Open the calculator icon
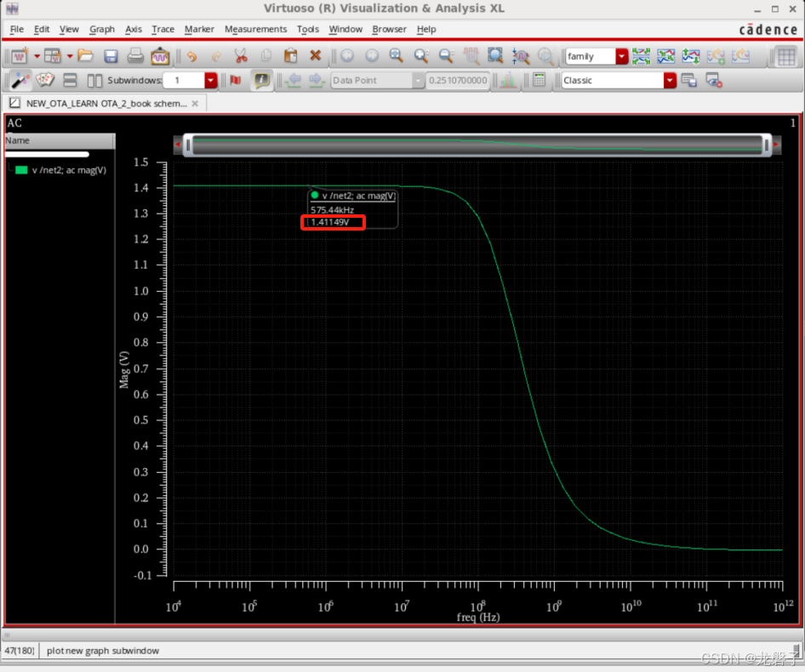 539,81
